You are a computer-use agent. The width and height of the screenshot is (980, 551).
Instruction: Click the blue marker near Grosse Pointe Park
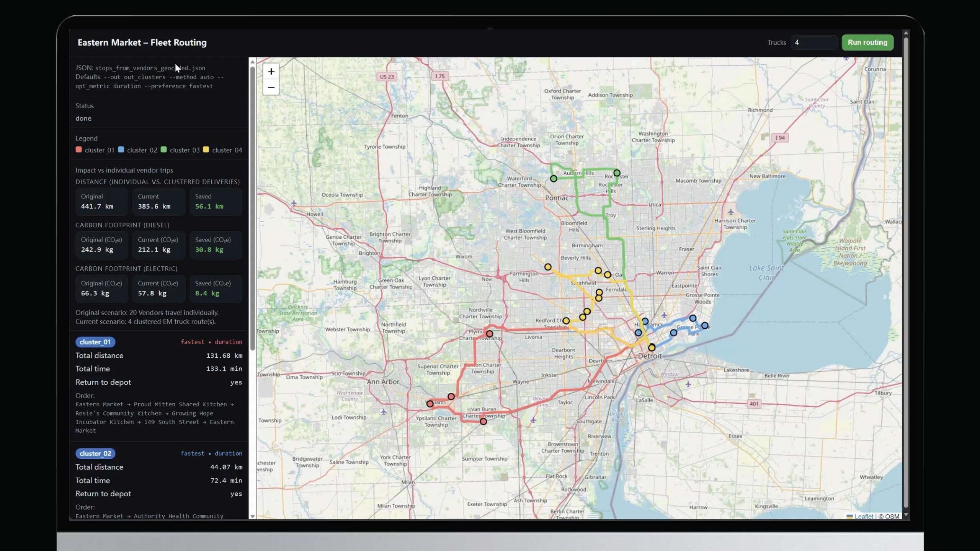(704, 326)
